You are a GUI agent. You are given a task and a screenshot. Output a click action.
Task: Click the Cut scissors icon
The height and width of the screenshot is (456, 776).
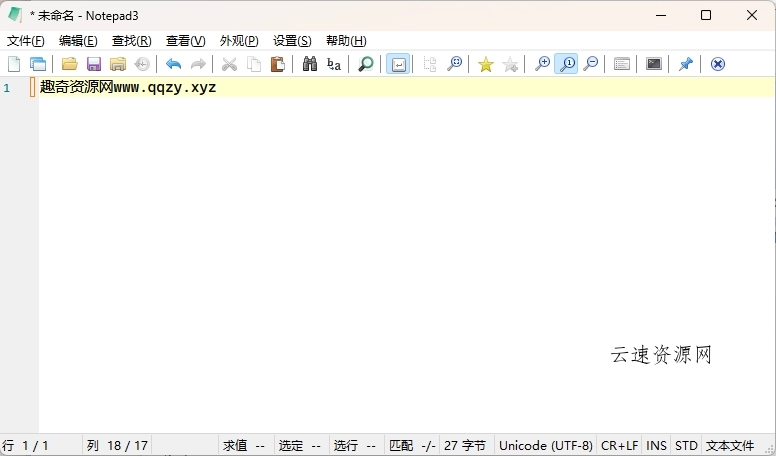pos(229,64)
